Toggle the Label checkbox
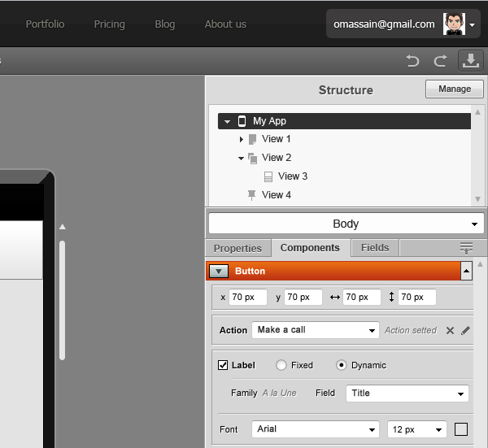The image size is (488, 448). [x=223, y=365]
